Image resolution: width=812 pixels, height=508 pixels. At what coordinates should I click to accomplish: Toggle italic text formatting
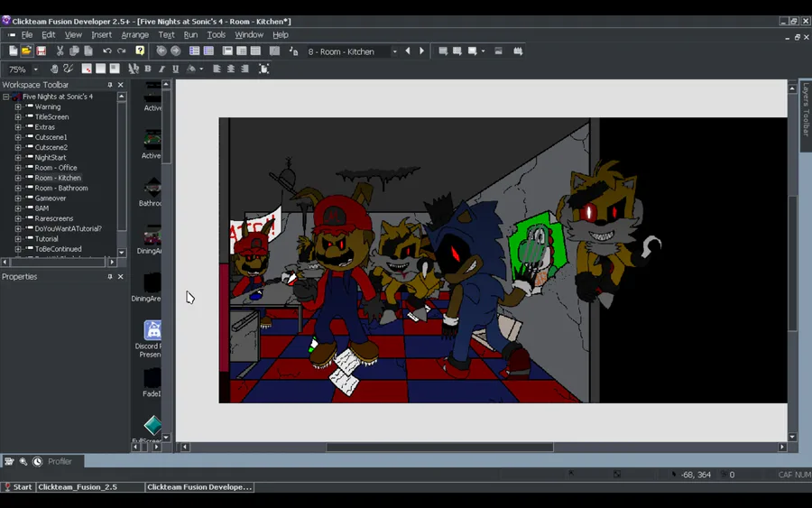[x=161, y=69]
